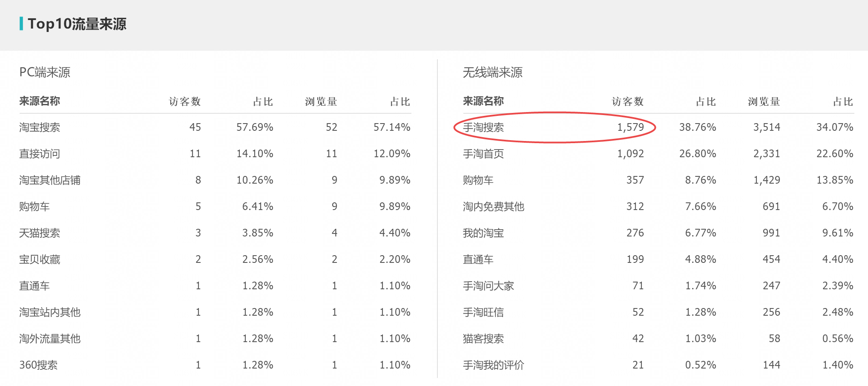
Task: Click page views value 1,429
Action: coord(767,180)
